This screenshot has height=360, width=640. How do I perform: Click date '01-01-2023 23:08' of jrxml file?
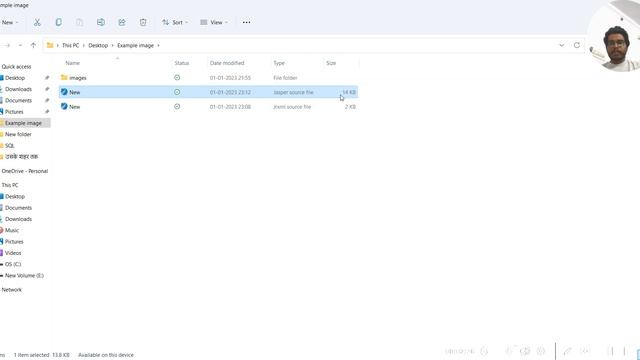point(230,107)
